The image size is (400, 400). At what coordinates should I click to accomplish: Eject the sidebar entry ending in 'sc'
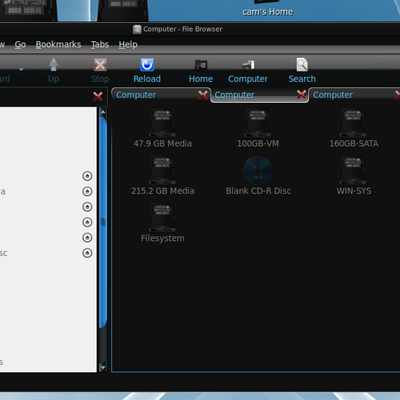tap(87, 253)
